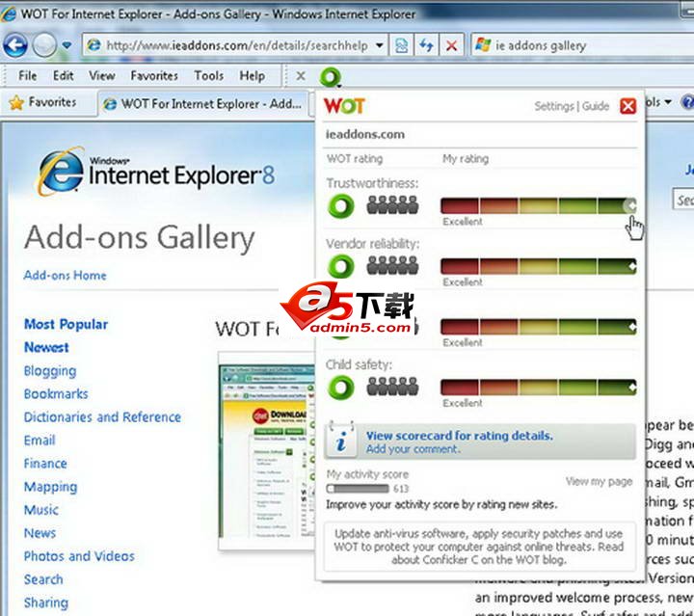The image size is (694, 616).
Task: Set the Vendor reliability rating color bar
Action: tap(538, 266)
